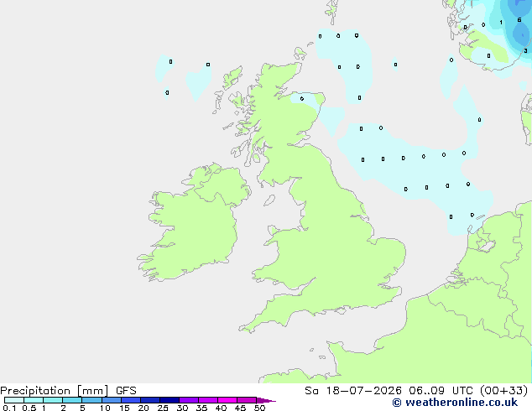Click the precipitation value '1' near Norway
Image resolution: width=532 pixels, height=411 pixels.
[501, 23]
